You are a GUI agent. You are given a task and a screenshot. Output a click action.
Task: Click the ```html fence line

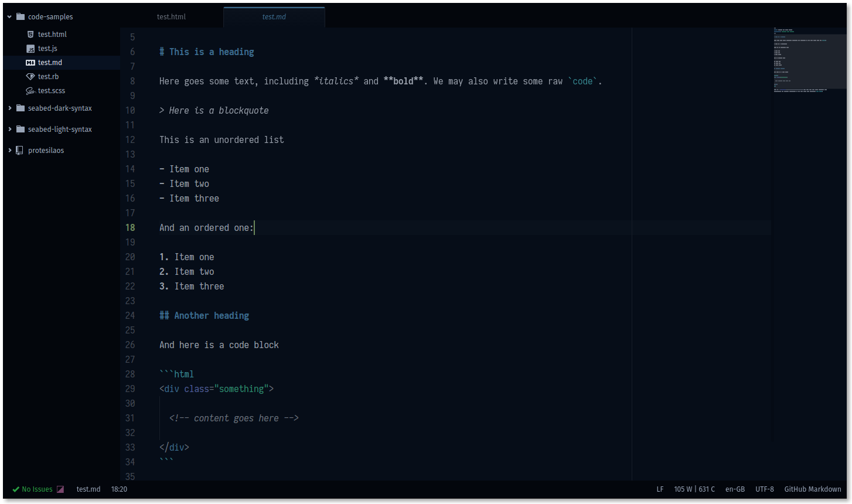(176, 374)
